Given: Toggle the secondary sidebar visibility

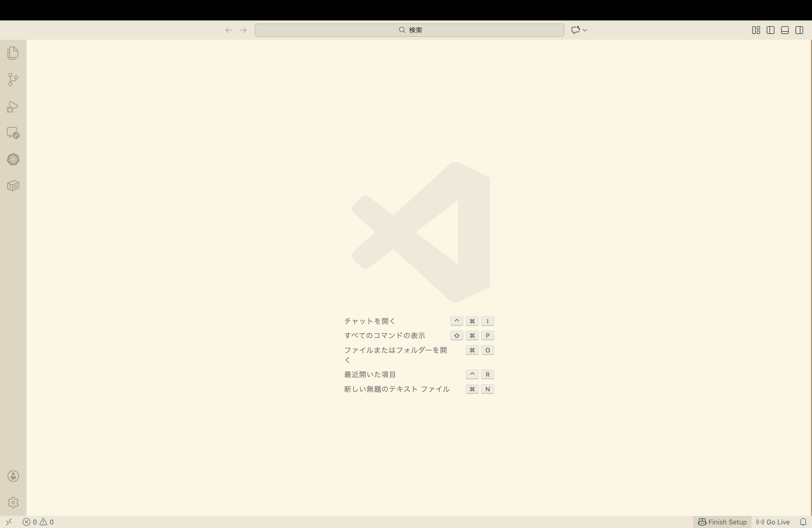Looking at the screenshot, I should pyautogui.click(x=799, y=30).
